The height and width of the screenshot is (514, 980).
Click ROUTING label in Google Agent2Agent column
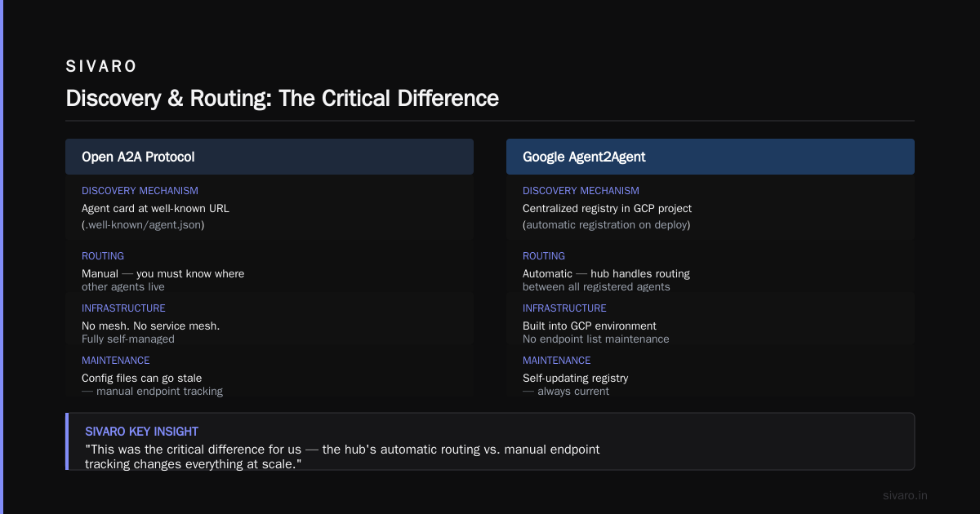[544, 256]
